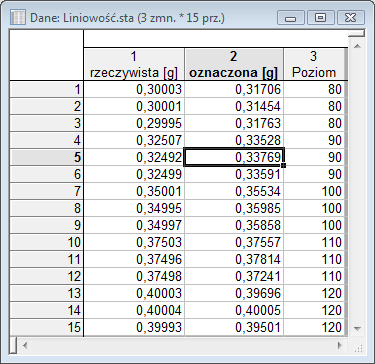Select row header 9
375x364 pixels.
click(x=47, y=226)
